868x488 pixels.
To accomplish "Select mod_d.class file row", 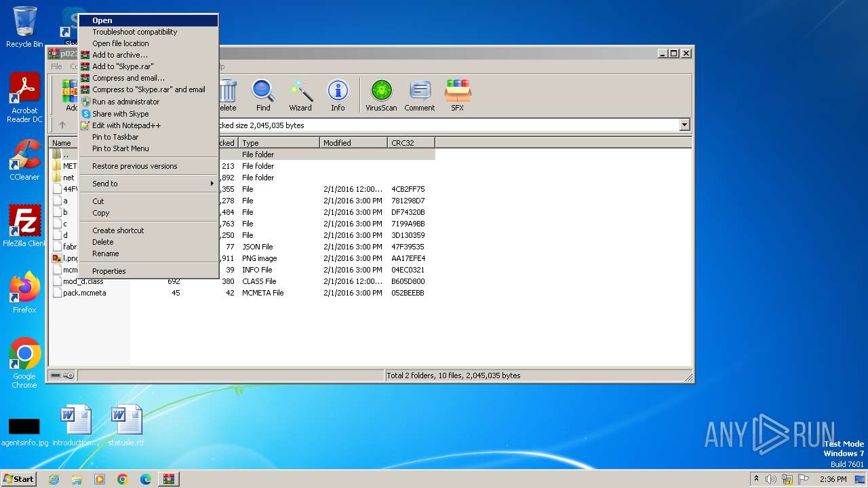I will (x=242, y=281).
